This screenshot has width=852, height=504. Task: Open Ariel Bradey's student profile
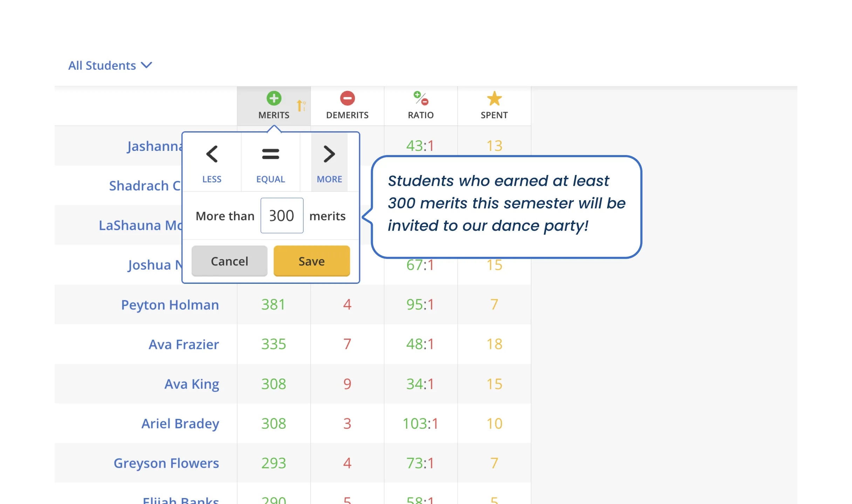180,424
